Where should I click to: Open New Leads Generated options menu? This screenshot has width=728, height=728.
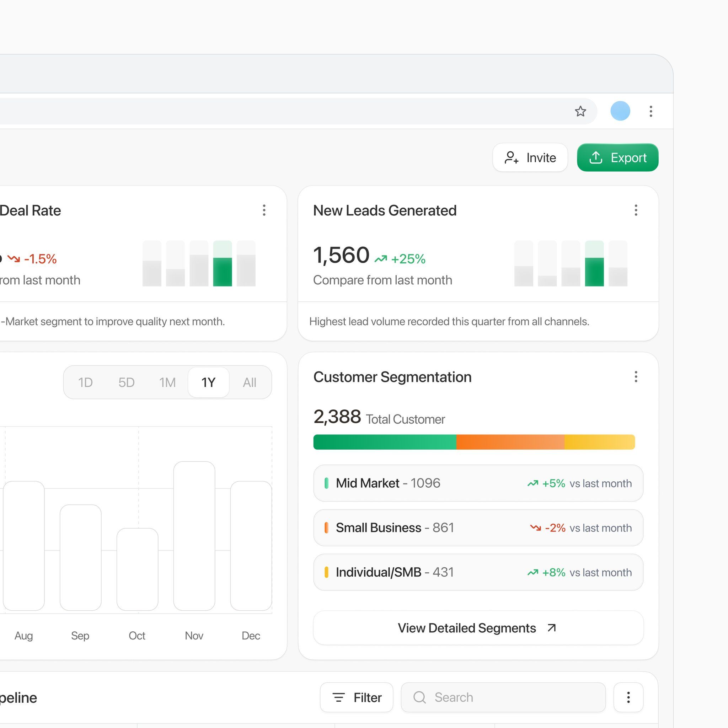click(x=636, y=210)
